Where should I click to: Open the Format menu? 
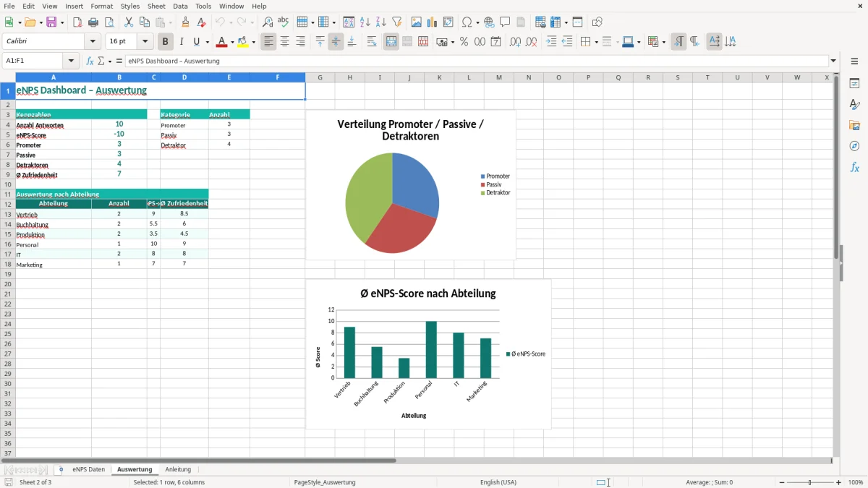[102, 6]
